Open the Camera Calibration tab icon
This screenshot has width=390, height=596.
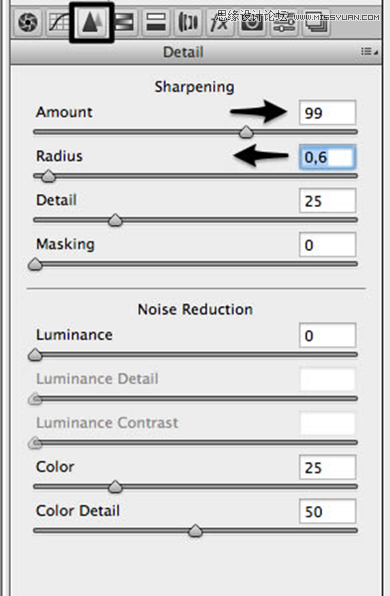coord(251,22)
